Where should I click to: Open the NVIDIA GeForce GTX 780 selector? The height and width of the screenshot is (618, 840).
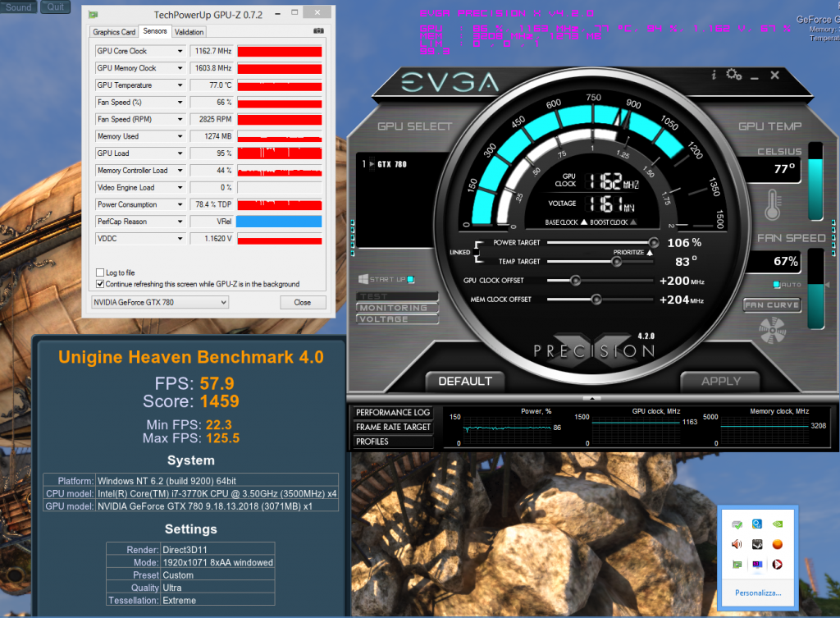click(x=159, y=302)
